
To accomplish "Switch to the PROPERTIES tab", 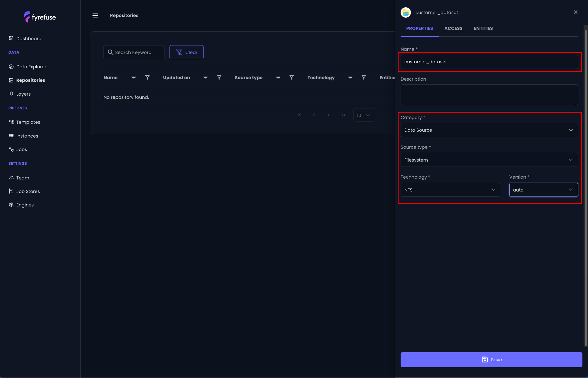I will pyautogui.click(x=419, y=28).
